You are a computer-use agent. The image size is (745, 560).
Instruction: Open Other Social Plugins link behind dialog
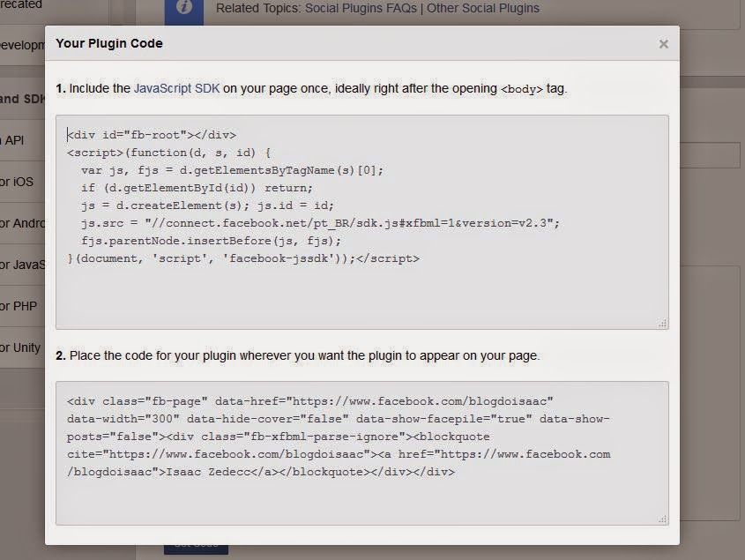coord(483,9)
